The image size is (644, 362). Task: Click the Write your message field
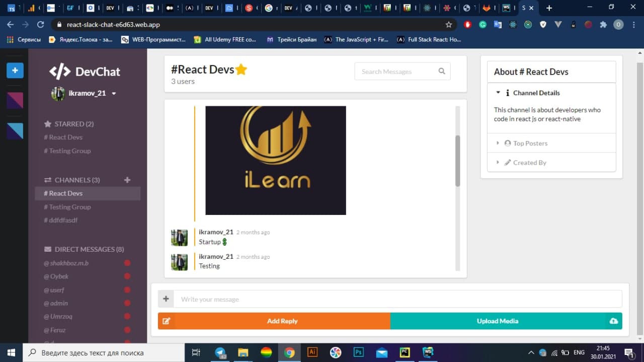click(397, 299)
